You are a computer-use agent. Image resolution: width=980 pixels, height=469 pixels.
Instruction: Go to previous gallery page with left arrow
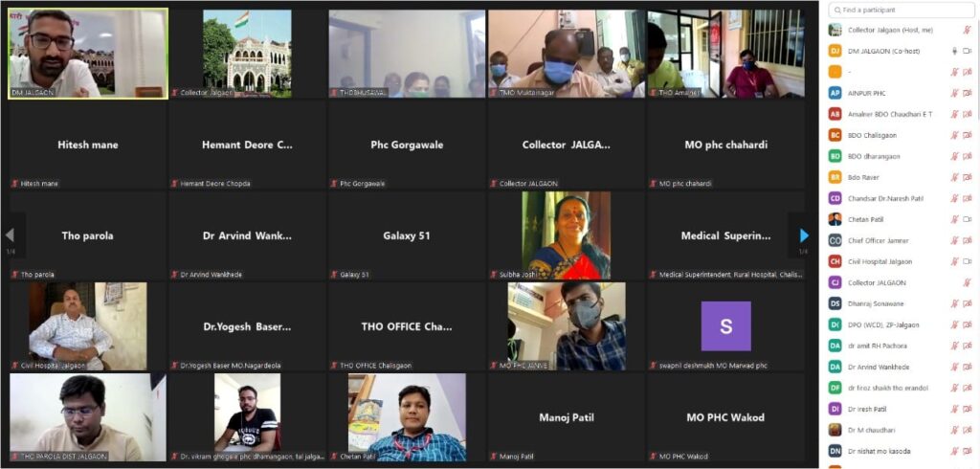point(10,235)
